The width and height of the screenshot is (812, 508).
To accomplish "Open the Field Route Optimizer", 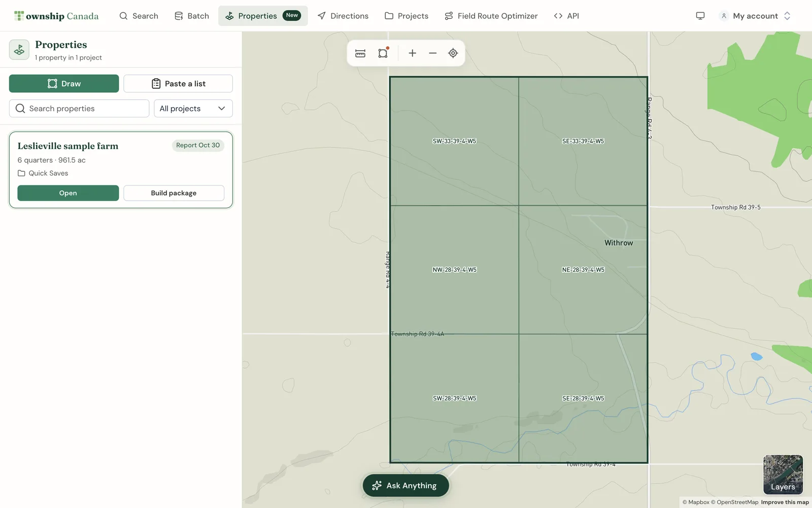I will (491, 16).
